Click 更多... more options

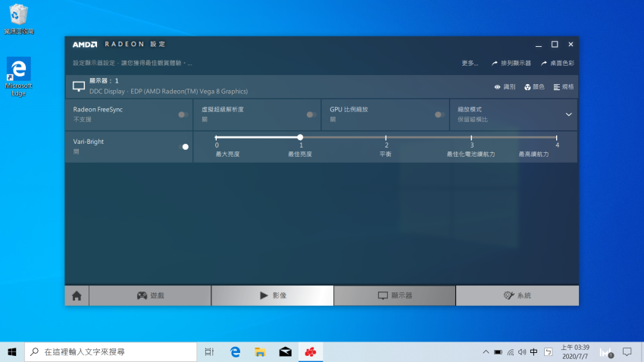470,63
